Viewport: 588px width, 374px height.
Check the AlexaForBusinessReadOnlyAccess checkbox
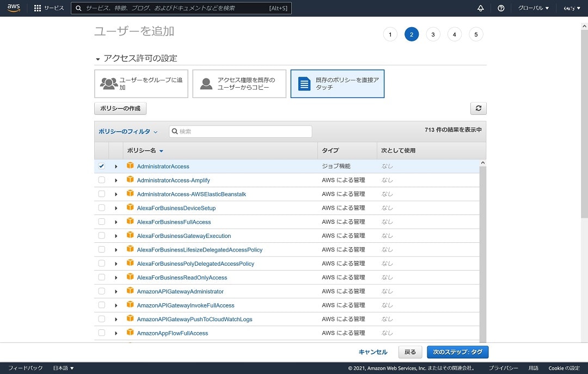[x=102, y=277]
